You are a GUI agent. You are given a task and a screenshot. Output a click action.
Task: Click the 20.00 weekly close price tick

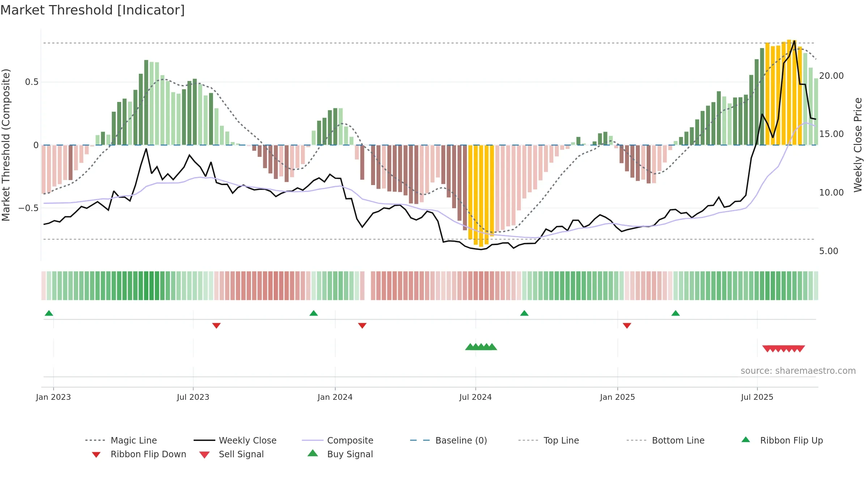pyautogui.click(x=831, y=76)
